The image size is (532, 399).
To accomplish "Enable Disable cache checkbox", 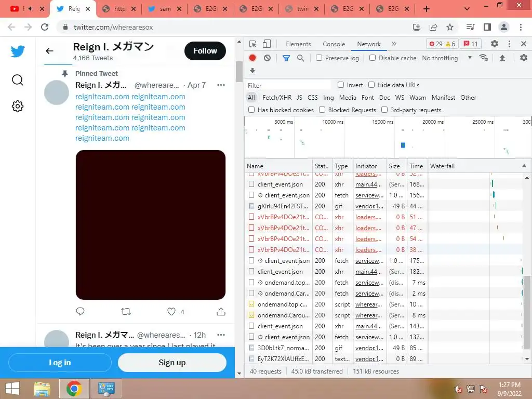I will tap(373, 58).
